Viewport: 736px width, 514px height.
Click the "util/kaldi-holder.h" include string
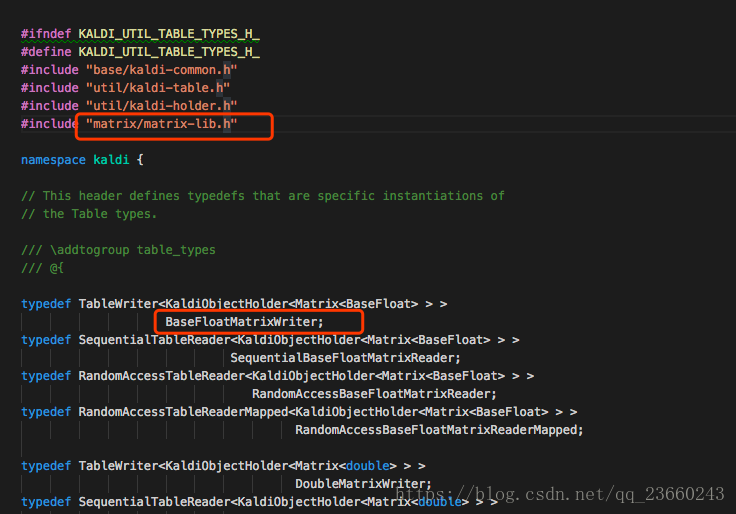click(x=161, y=106)
